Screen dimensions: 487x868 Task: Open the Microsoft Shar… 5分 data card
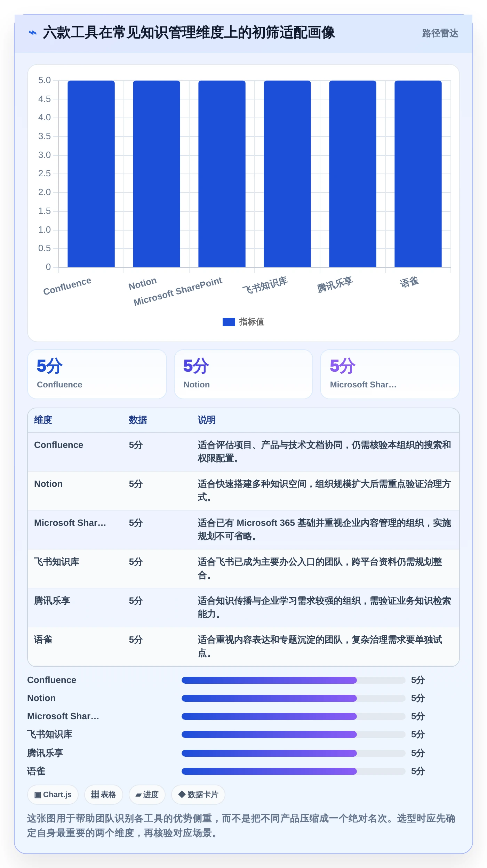click(390, 374)
